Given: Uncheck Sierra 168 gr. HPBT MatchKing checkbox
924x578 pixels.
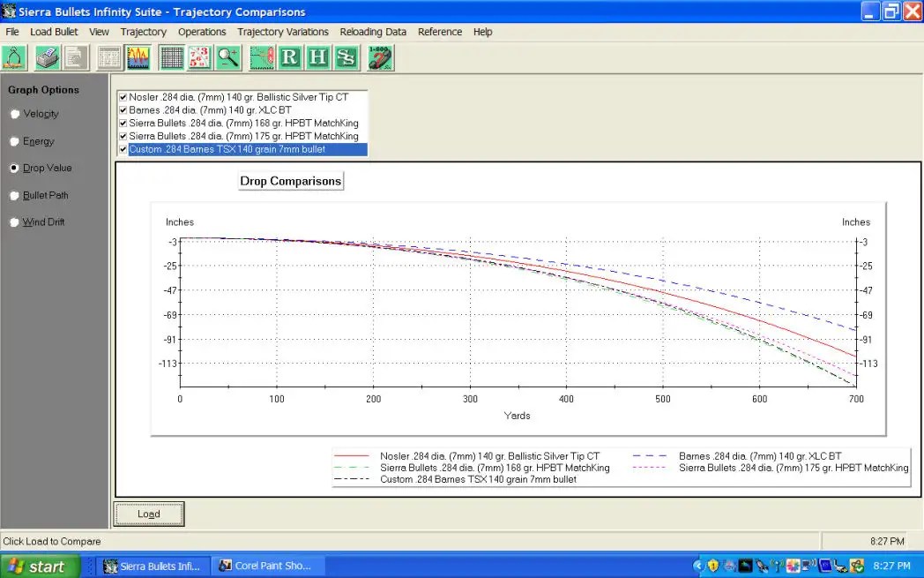Looking at the screenshot, I should [123, 124].
